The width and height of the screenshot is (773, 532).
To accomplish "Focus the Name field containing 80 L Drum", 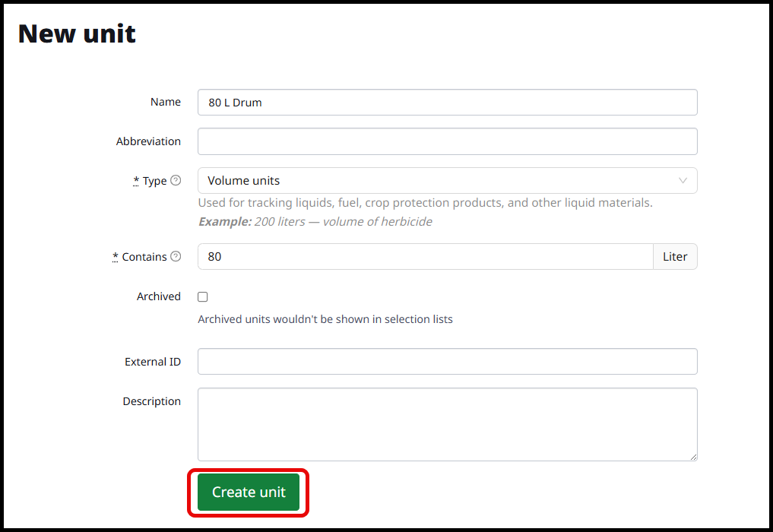I will click(447, 103).
